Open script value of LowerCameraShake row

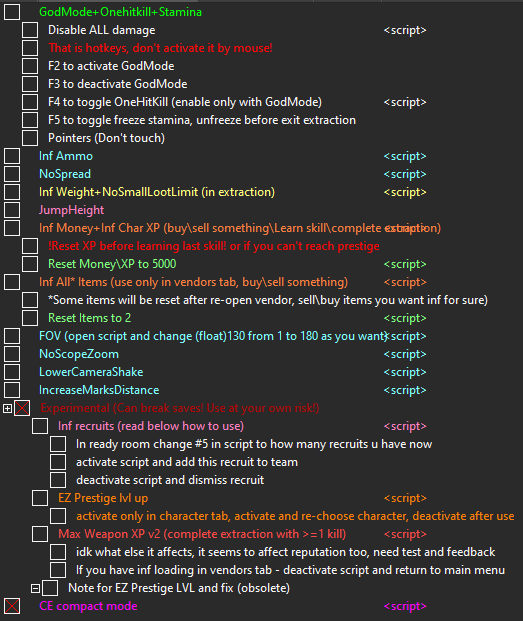click(x=405, y=372)
